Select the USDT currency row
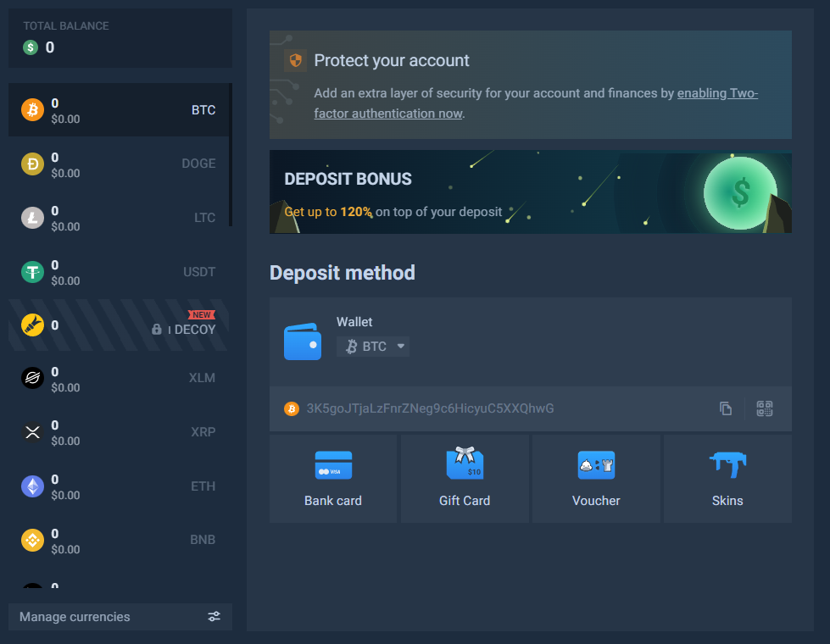Screen dimensions: 830x644 pyautogui.click(x=119, y=272)
